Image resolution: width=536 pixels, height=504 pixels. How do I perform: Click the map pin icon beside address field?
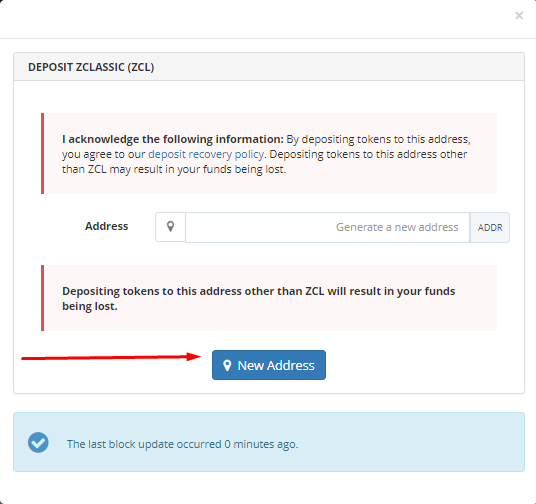point(170,227)
